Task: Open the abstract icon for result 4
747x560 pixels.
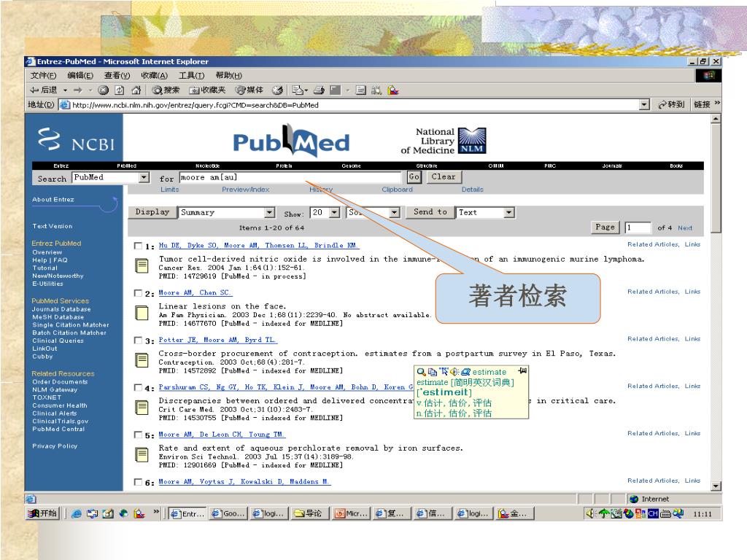Action: (x=142, y=407)
